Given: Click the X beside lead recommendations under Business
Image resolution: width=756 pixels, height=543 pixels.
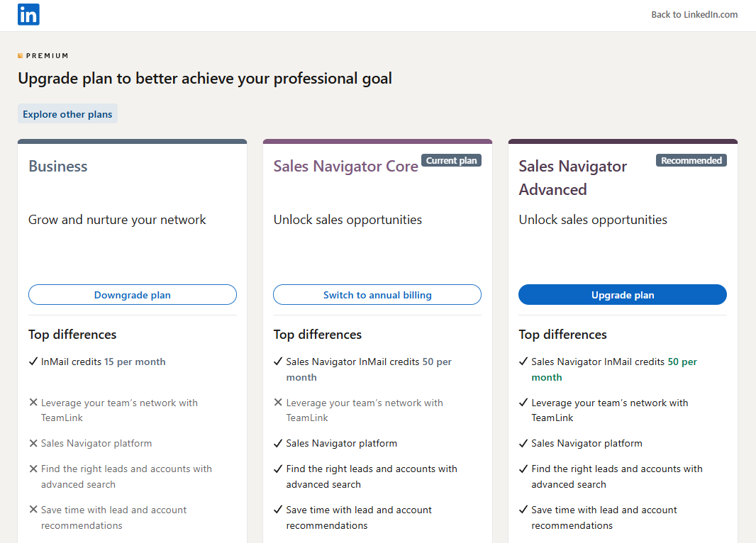Looking at the screenshot, I should 33,510.
